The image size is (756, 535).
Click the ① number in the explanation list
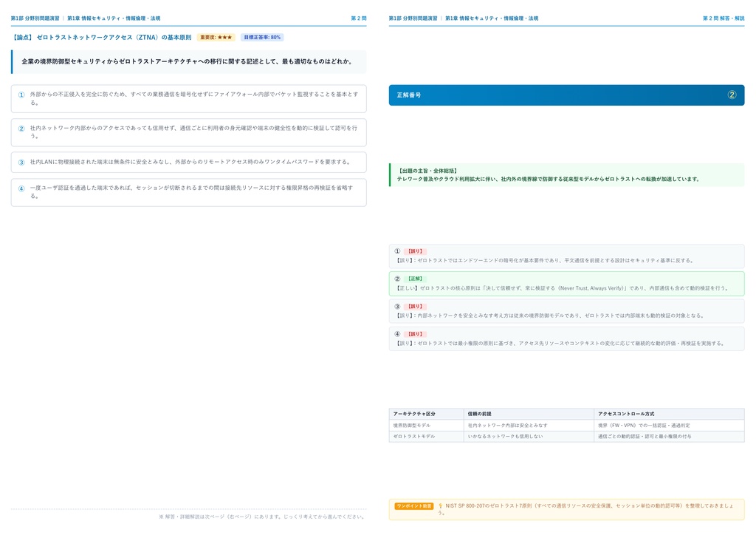(x=397, y=251)
